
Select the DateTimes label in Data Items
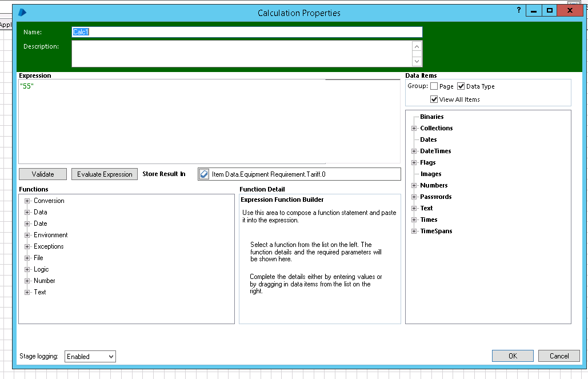point(435,151)
